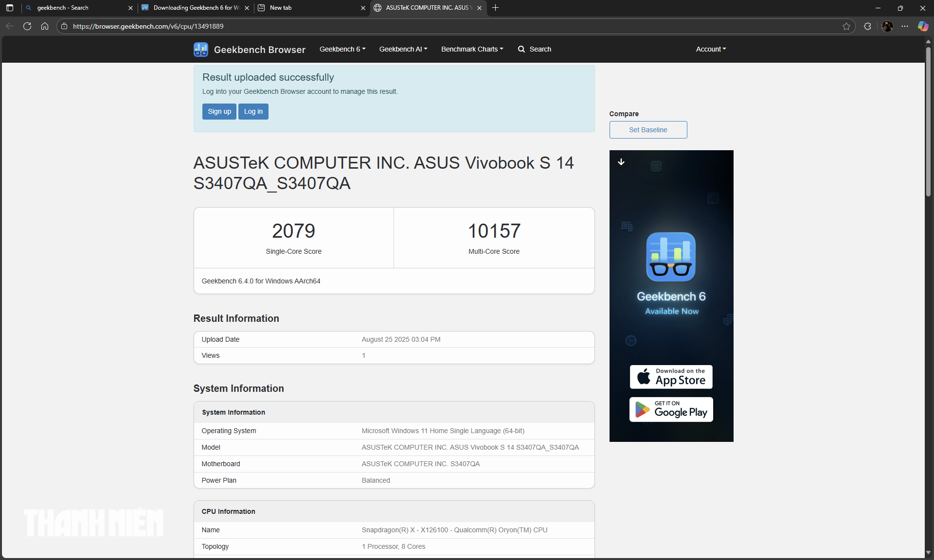Click the browser back arrow
Viewport: 934px width, 560px height.
(x=10, y=26)
